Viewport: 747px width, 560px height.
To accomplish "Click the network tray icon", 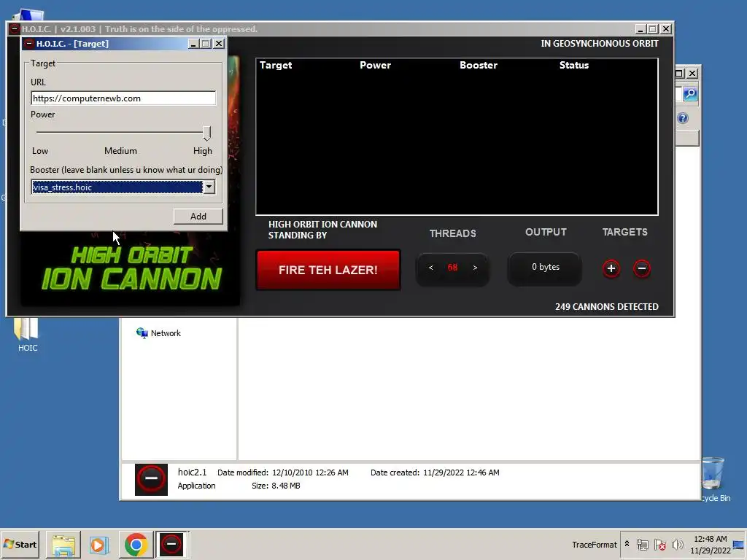I will 642,545.
